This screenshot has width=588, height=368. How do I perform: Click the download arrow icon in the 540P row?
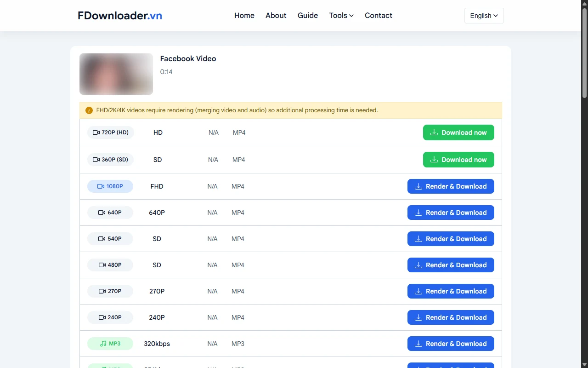point(418,239)
